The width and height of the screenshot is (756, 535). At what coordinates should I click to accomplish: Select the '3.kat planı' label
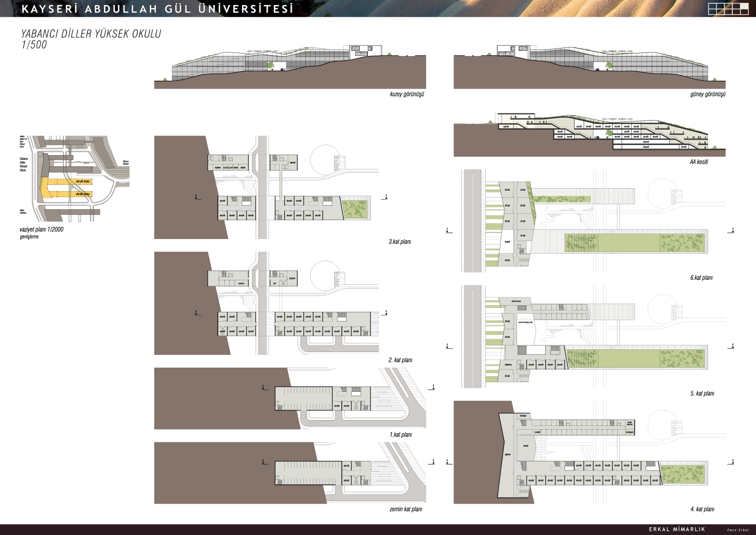[x=399, y=242]
